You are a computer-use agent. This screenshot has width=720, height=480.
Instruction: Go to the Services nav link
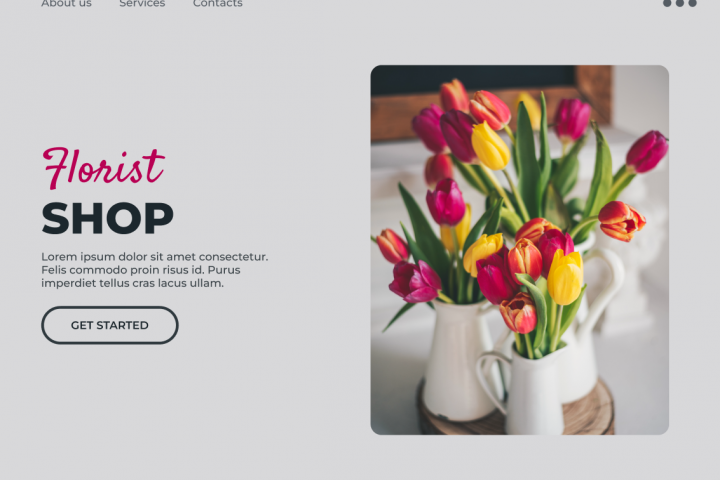coord(142,3)
